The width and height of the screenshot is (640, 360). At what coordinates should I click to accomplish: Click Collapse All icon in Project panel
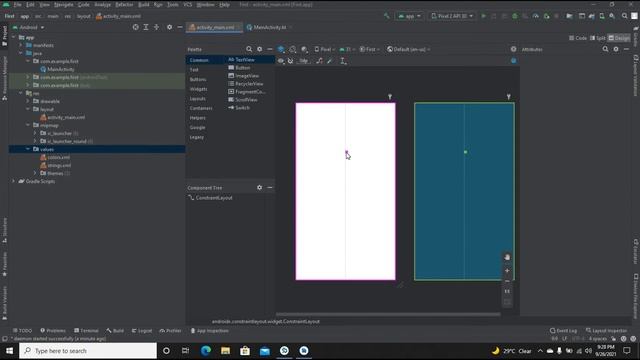[156, 27]
